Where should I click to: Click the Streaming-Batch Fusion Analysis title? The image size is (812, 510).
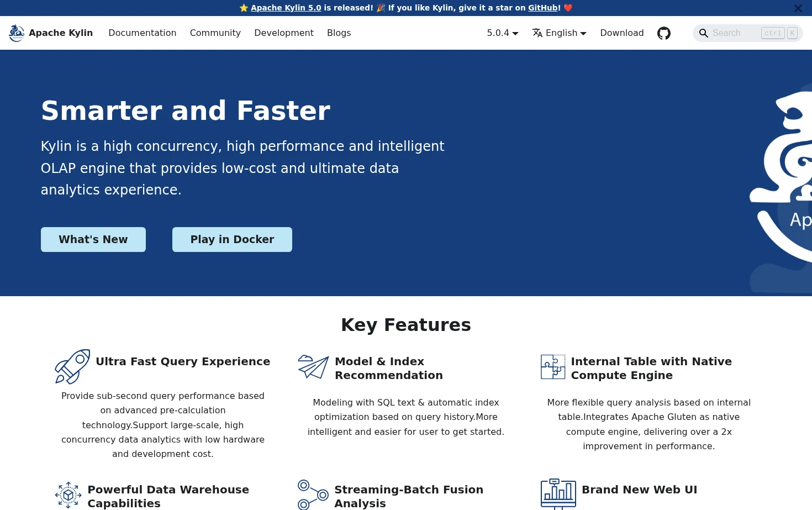tap(409, 496)
